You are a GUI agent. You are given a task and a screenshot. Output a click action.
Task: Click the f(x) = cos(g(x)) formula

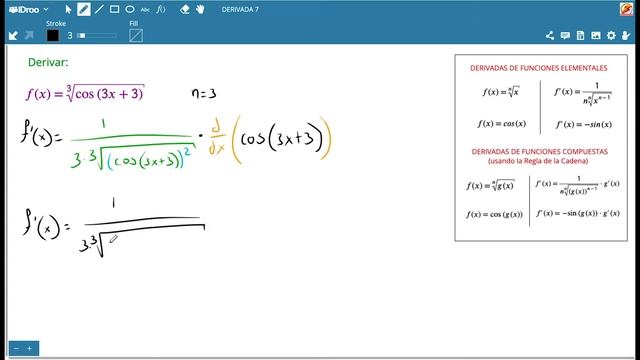pyautogui.click(x=494, y=214)
